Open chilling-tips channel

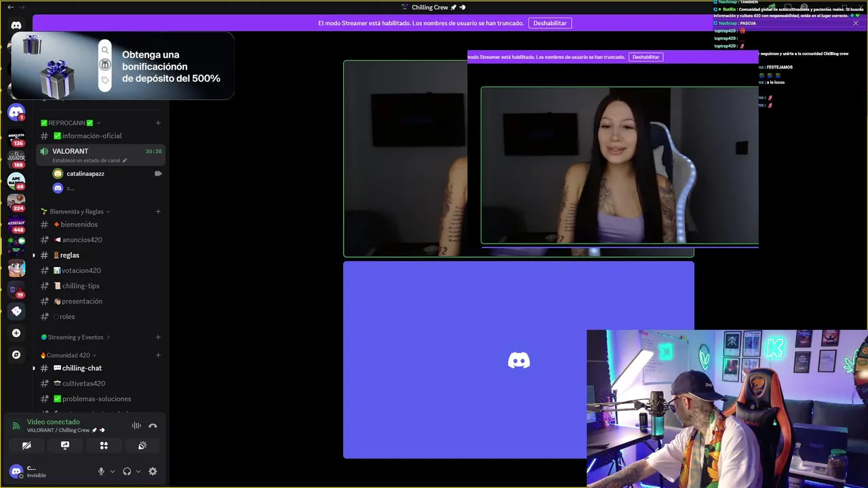[x=100, y=286]
